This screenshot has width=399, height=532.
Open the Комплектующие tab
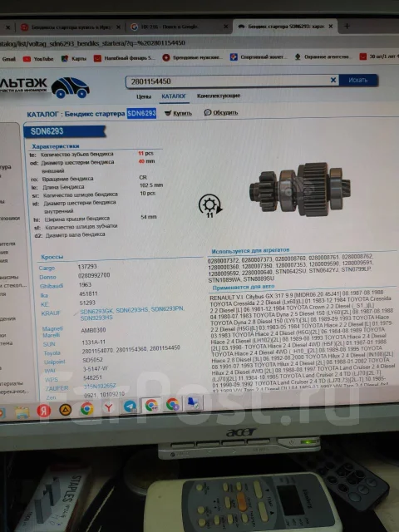click(x=219, y=96)
